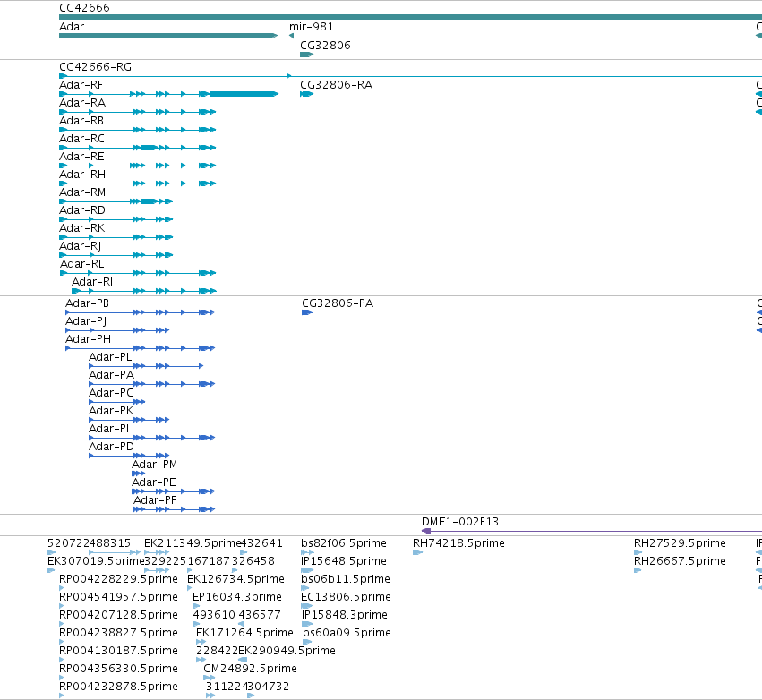Viewport: 762px width, 700px height.
Task: Click EST bs82f06.5prime
Action: coord(344,543)
